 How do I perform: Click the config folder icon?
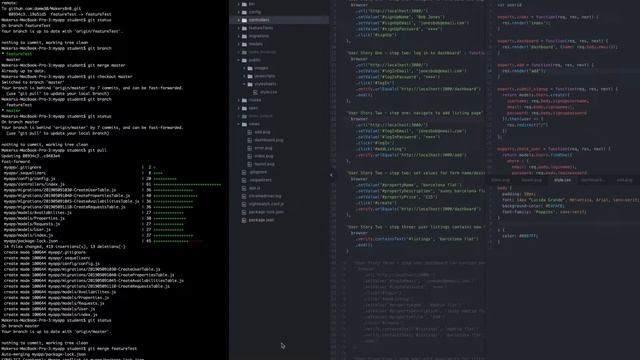pyautogui.click(x=244, y=12)
